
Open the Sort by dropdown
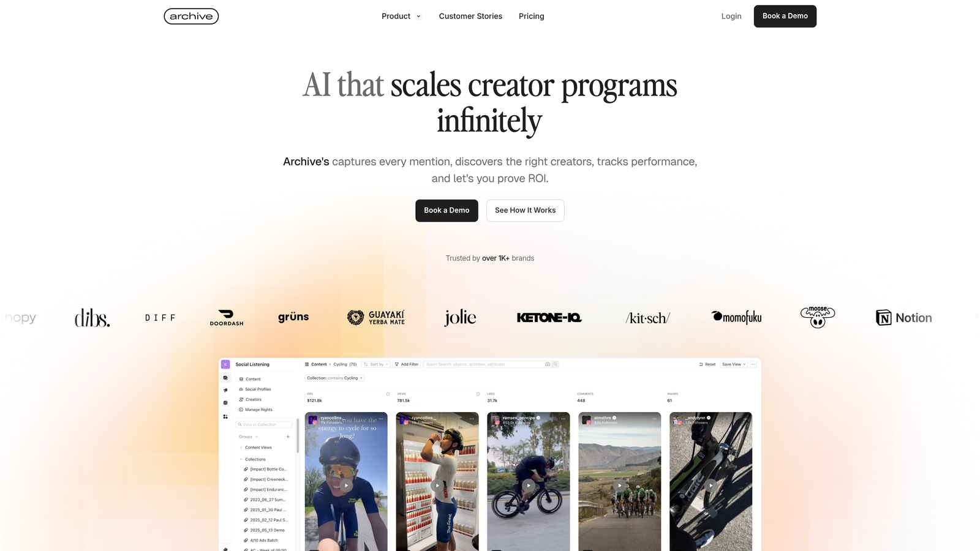pyautogui.click(x=376, y=364)
